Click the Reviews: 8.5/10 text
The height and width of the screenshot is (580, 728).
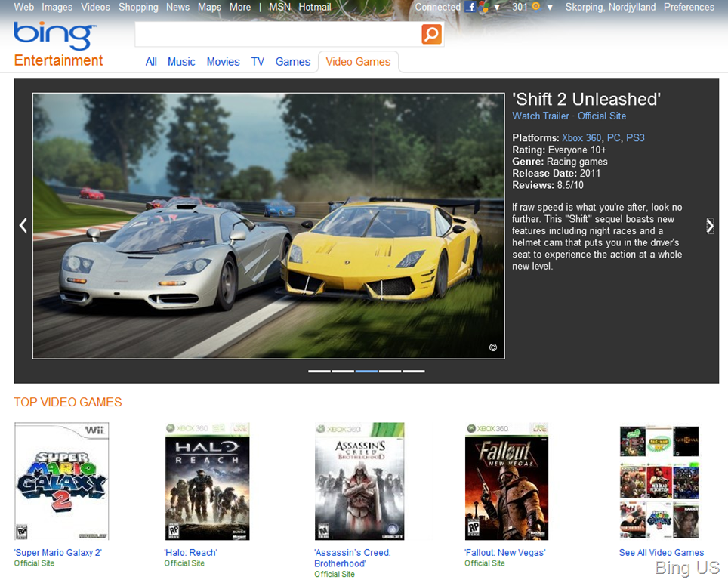coord(548,185)
